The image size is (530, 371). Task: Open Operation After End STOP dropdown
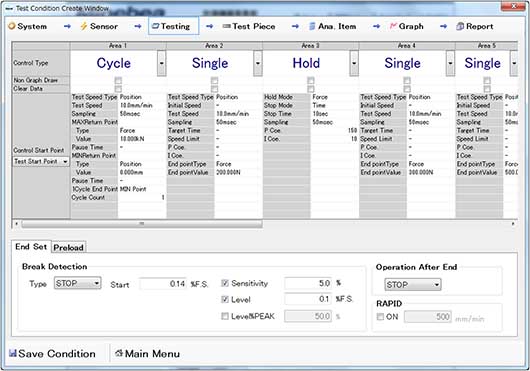pos(413,285)
